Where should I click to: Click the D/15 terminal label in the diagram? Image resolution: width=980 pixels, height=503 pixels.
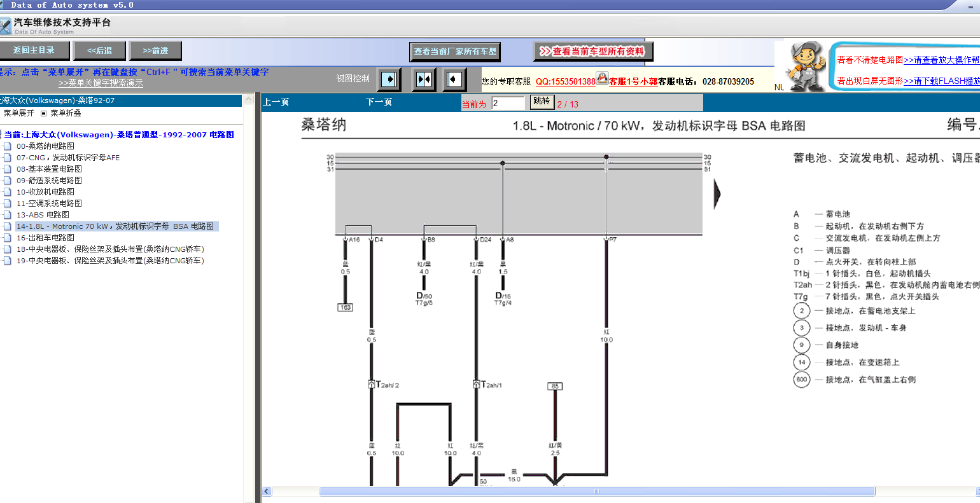point(503,296)
